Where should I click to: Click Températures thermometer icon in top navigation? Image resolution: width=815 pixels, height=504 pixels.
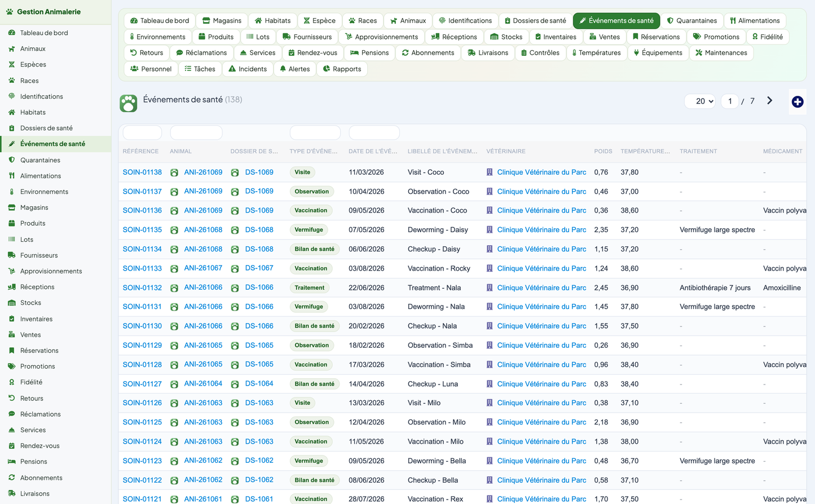pos(574,53)
